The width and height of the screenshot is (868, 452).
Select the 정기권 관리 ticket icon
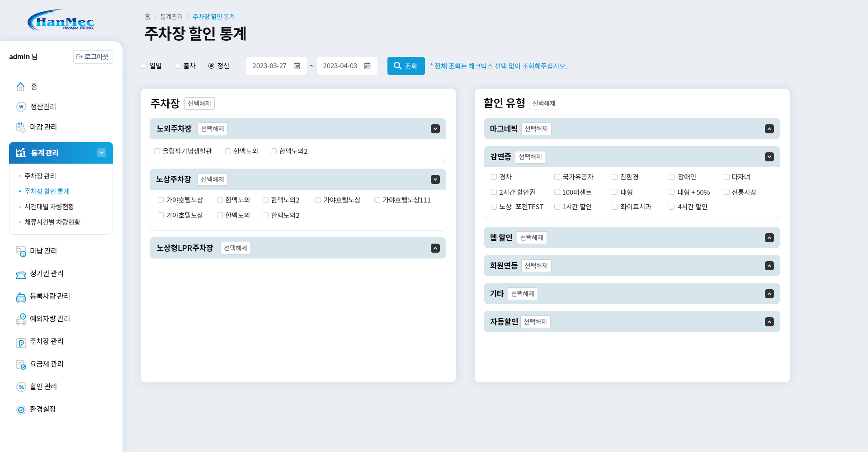tap(20, 274)
